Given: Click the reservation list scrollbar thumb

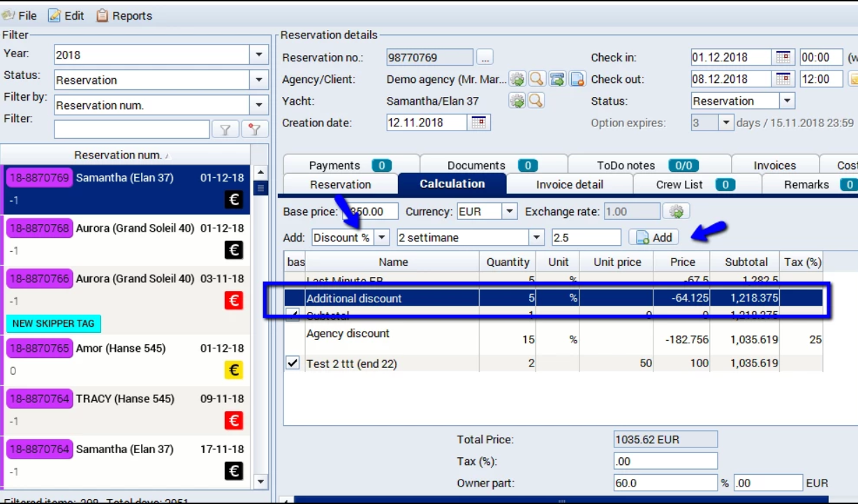Looking at the screenshot, I should coord(261,187).
